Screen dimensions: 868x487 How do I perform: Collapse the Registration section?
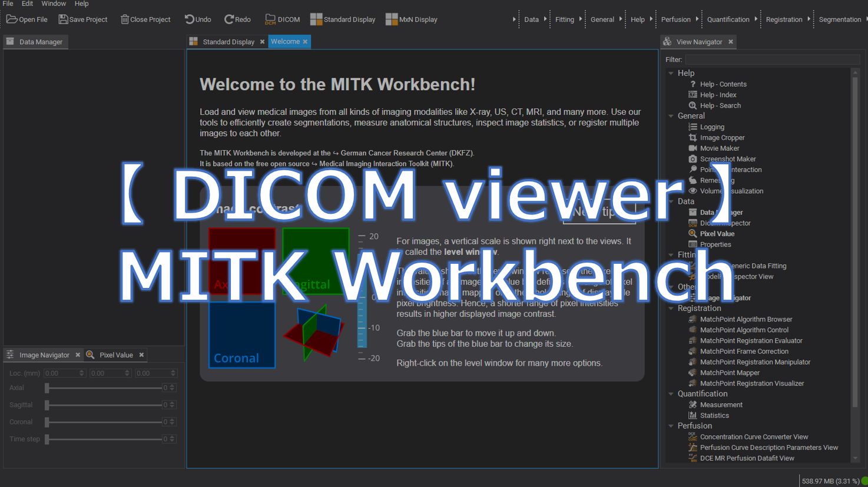[671, 308]
